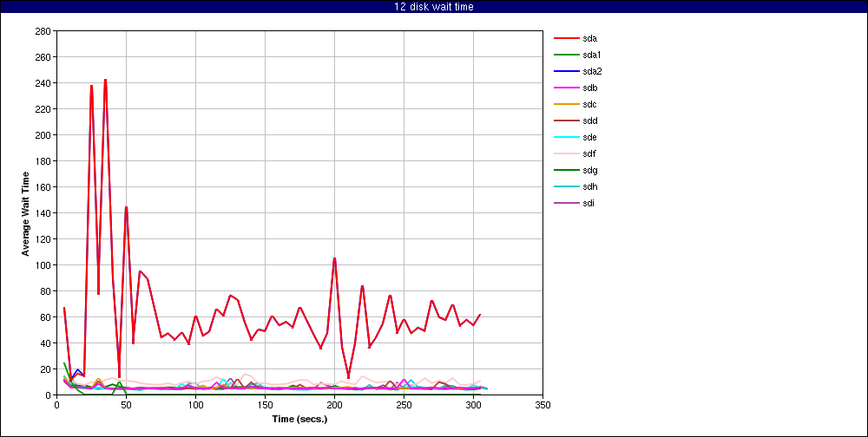
Task: Click the 140 y-axis tick label
Action: pyautogui.click(x=43, y=213)
